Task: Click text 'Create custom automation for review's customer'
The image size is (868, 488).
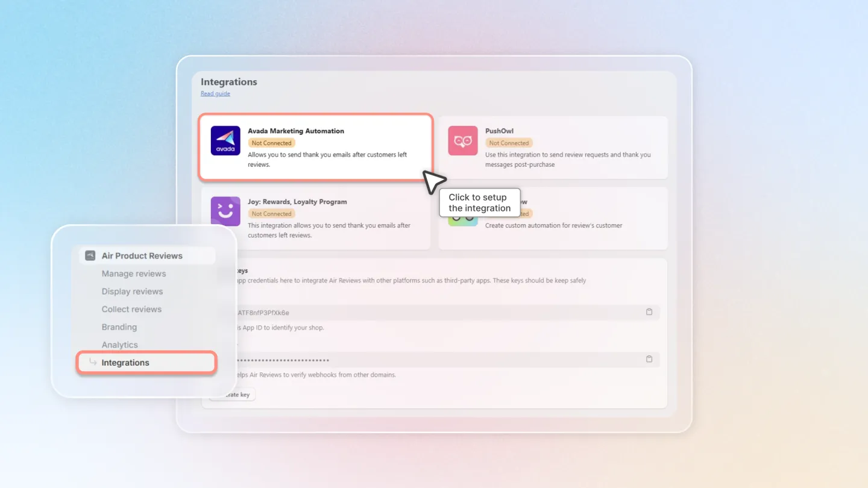Action: (x=553, y=225)
